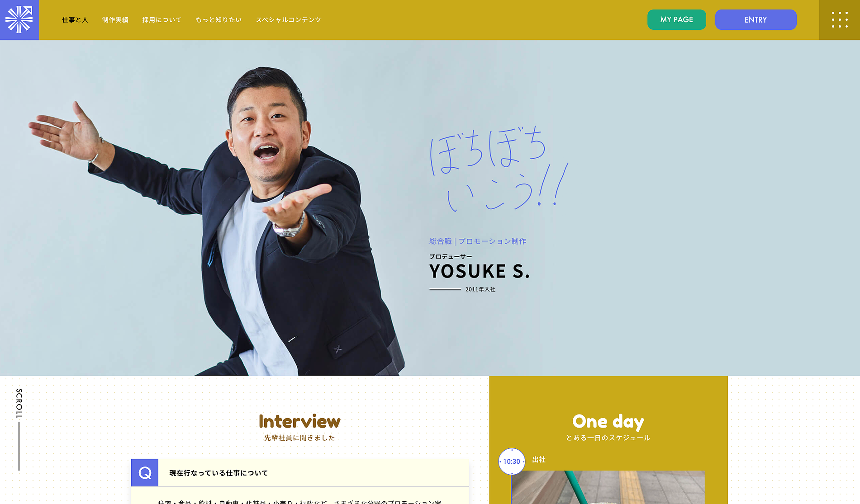
Task: Go to もっと知りたい navigation link
Action: (219, 20)
